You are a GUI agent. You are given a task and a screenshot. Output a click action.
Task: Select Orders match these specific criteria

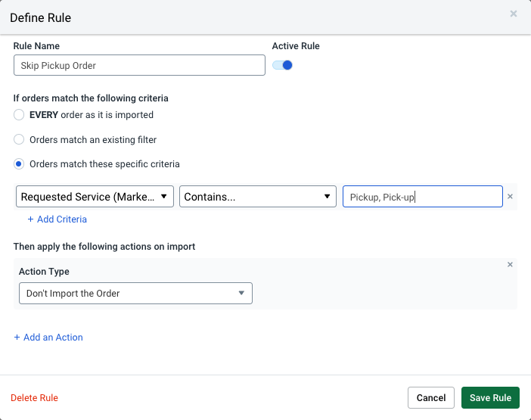[20, 163]
